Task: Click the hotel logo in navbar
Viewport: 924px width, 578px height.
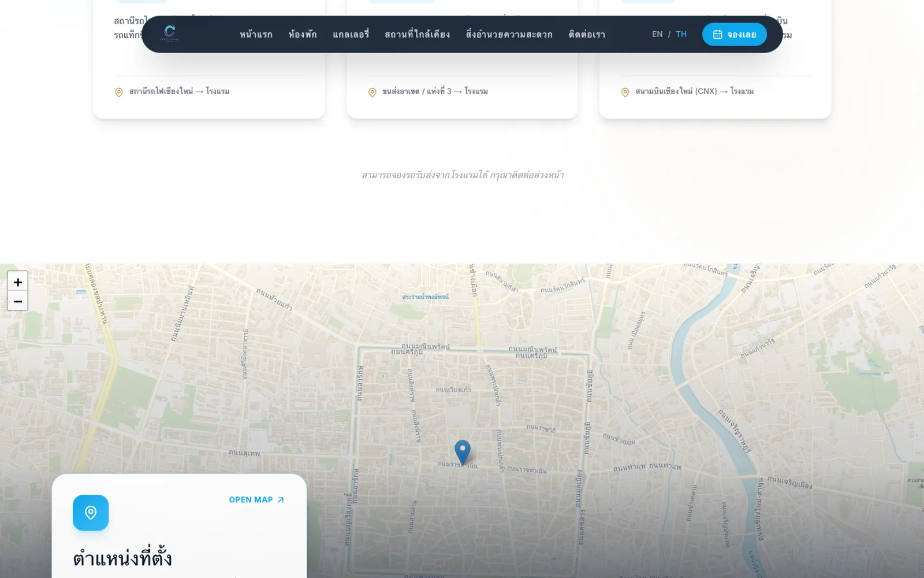Action: pos(169,34)
